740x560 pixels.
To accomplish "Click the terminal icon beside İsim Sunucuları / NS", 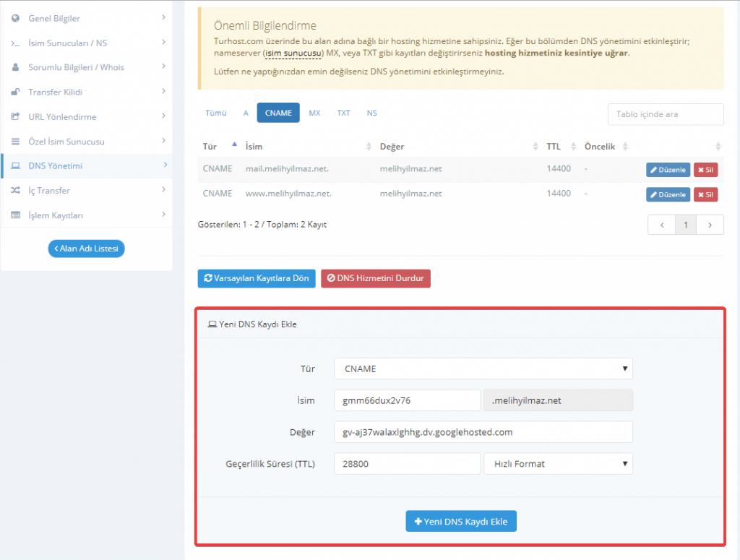I will point(15,43).
